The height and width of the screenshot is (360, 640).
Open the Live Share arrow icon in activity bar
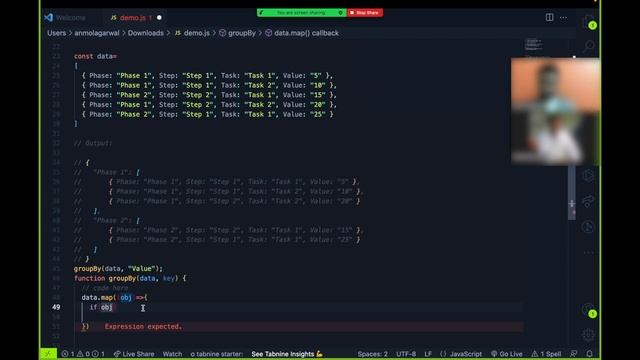point(588,201)
